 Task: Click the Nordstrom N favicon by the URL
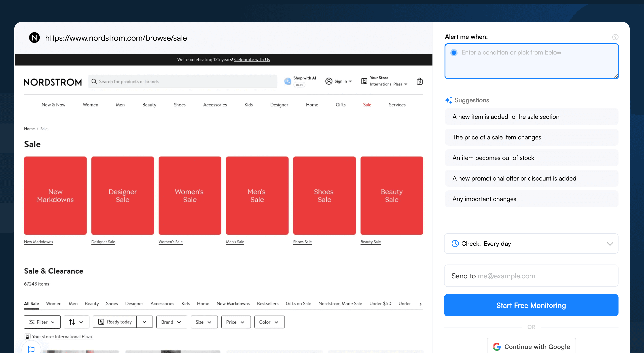click(34, 38)
